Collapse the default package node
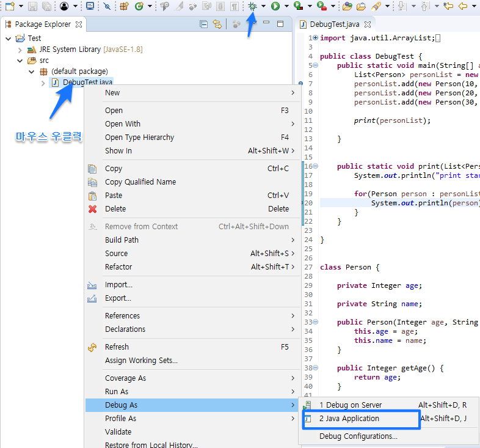The height and width of the screenshot is (448, 480). tap(32, 72)
